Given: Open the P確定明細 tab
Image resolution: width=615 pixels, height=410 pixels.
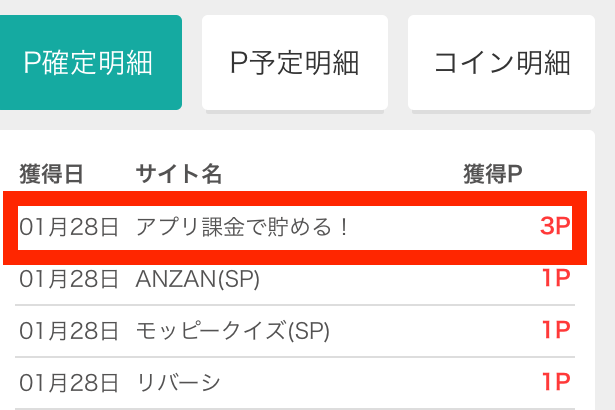Looking at the screenshot, I should click(x=88, y=63).
